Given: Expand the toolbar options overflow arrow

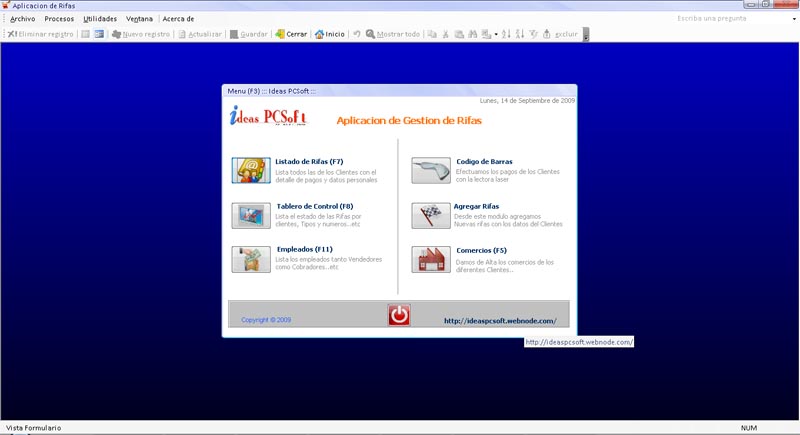Looking at the screenshot, I should 586,35.
